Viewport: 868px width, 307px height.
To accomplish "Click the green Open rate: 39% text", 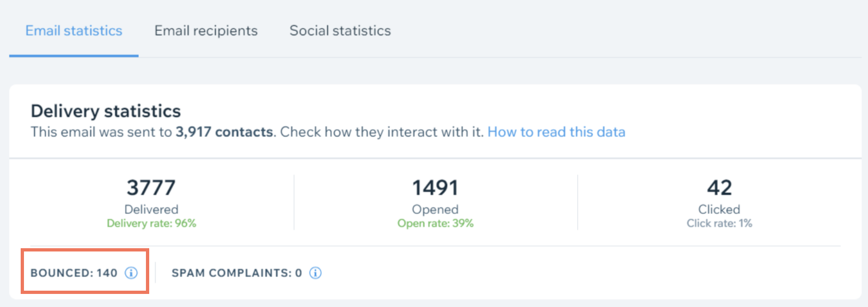I will point(436,223).
